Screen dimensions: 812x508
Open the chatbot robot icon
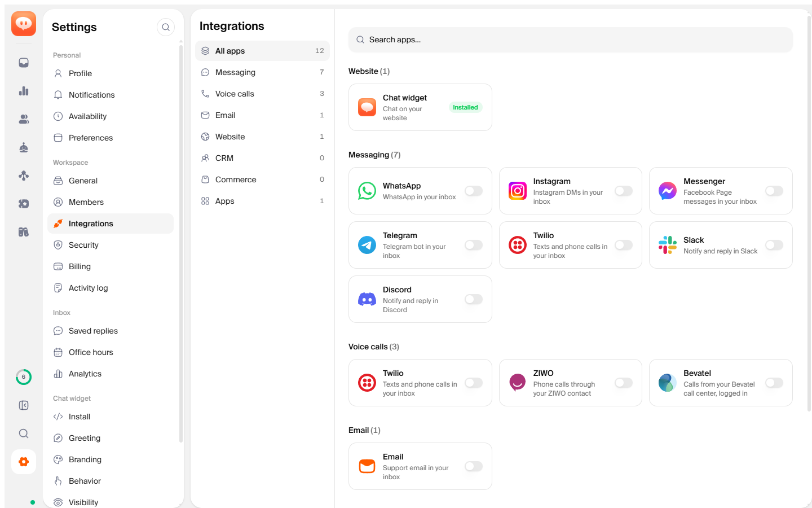pyautogui.click(x=24, y=147)
